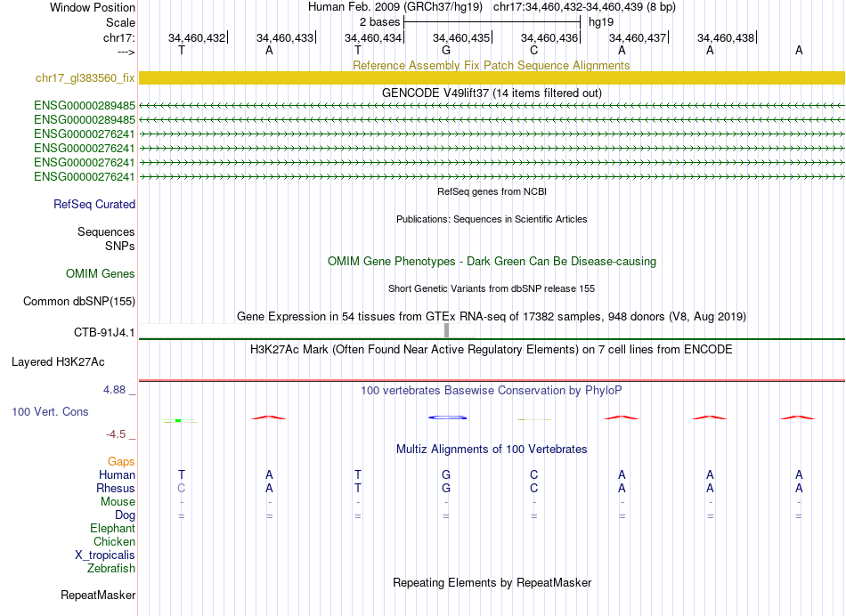
Task: Open Publications: Sequences in Scientific Articles title
Action: point(492,219)
